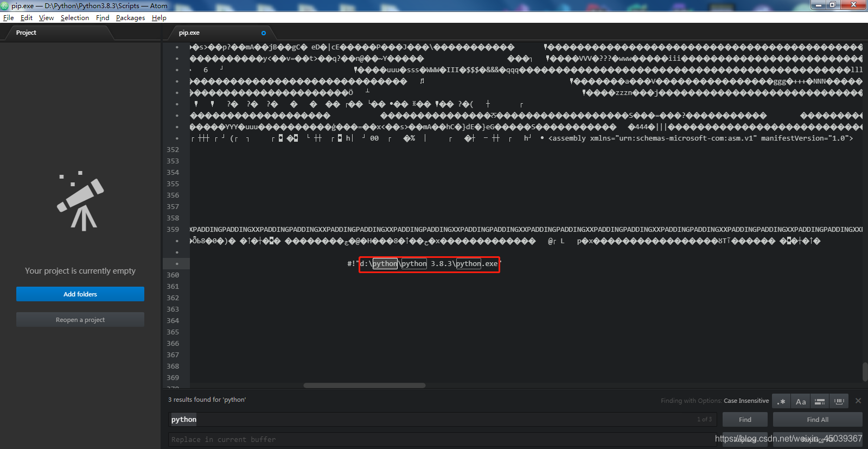Viewport: 868px width, 449px height.
Task: Open the Selection menu
Action: (75, 18)
